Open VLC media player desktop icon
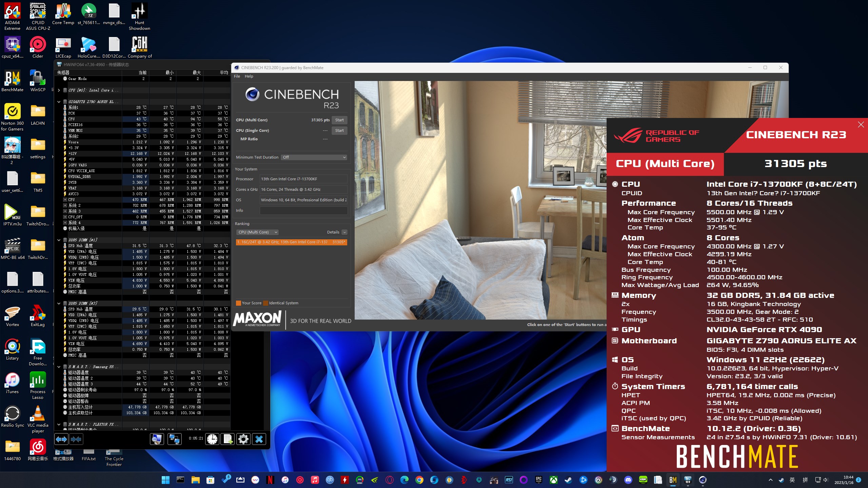Screen dimensions: 868x488 click(38, 419)
